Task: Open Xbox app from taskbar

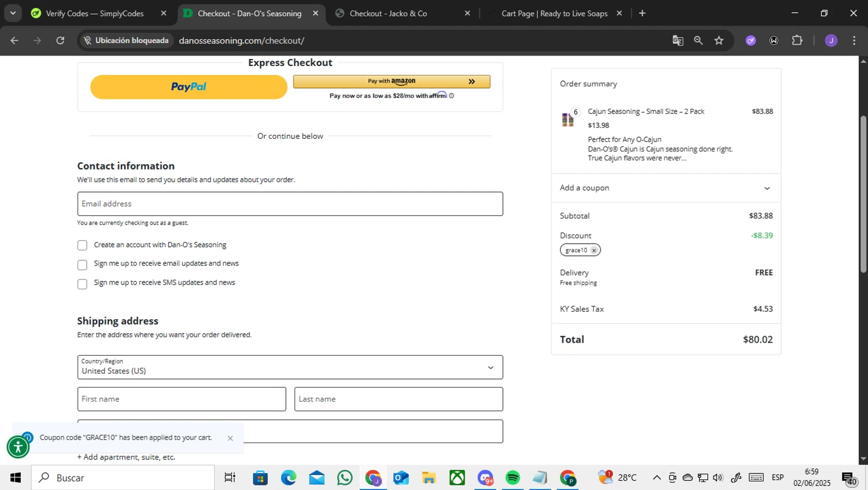Action: 457,478
